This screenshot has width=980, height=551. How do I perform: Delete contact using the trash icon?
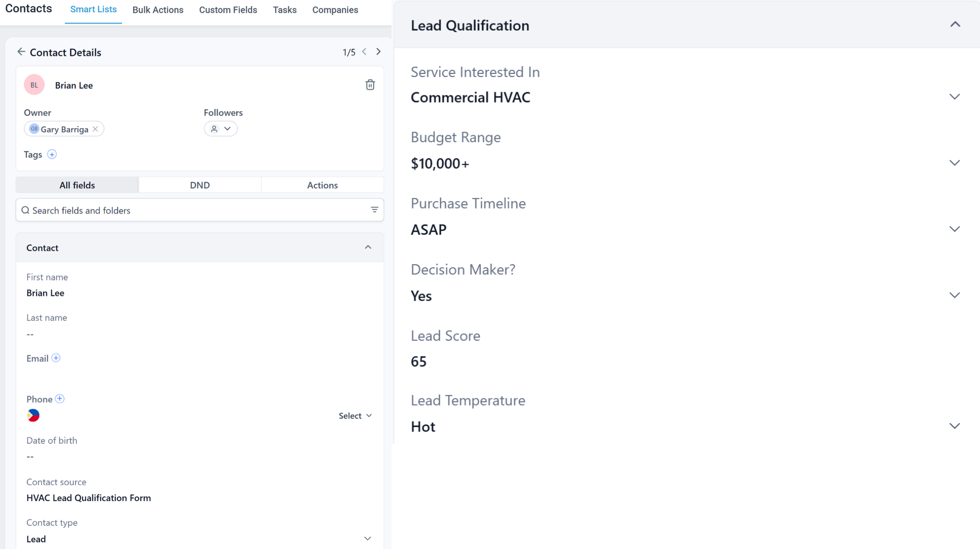(370, 85)
